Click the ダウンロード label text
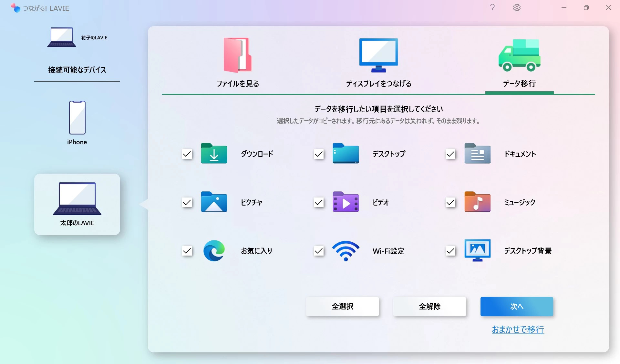Viewport: 620px width, 364px height. pyautogui.click(x=257, y=154)
